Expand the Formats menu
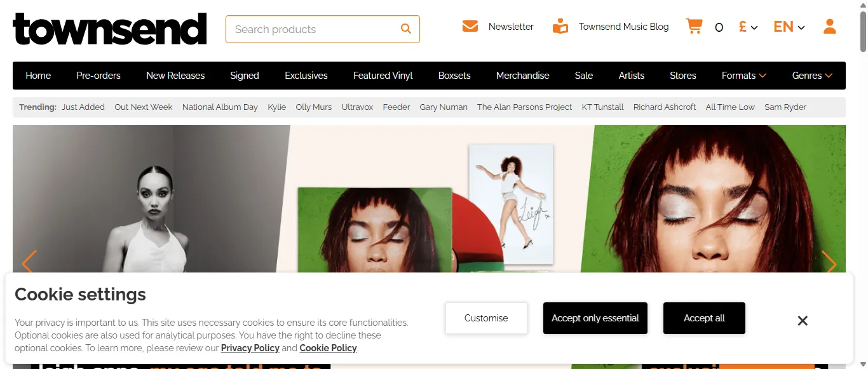This screenshot has height=369, width=868. (743, 76)
